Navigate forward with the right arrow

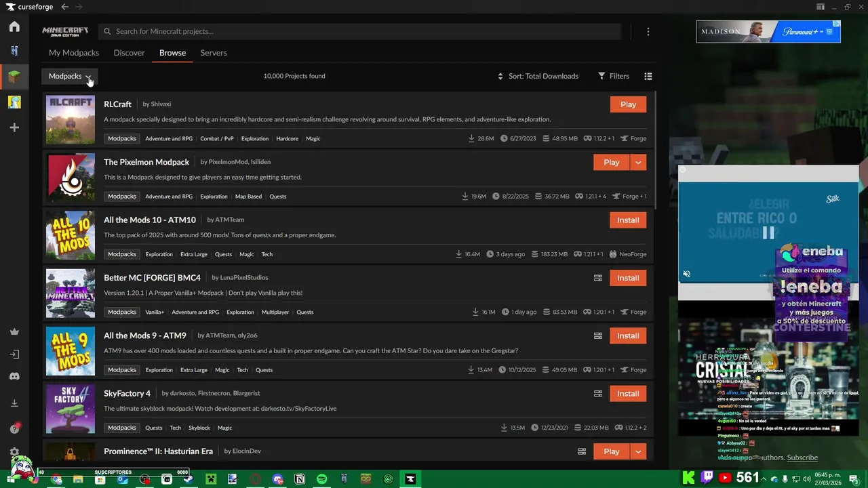(x=79, y=7)
